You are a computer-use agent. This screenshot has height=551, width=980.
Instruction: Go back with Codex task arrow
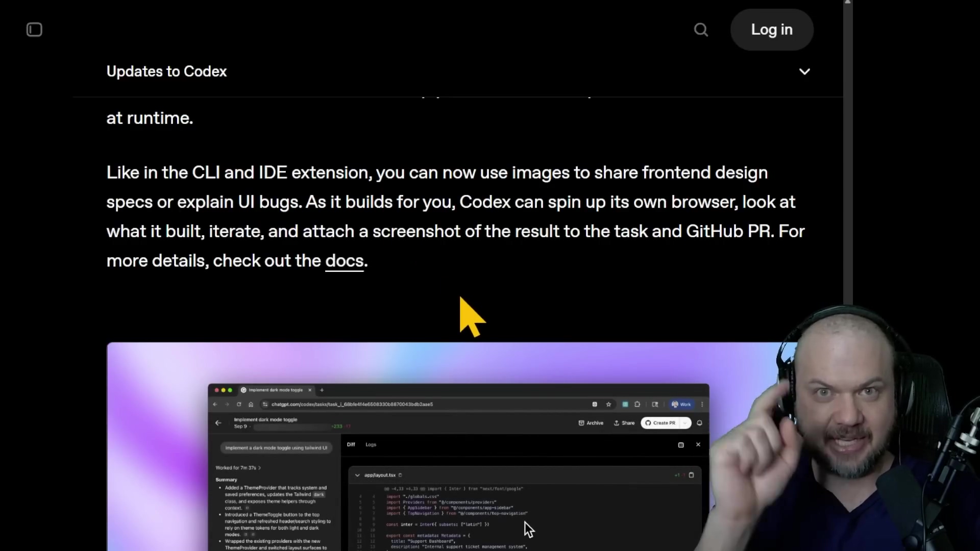[218, 422]
